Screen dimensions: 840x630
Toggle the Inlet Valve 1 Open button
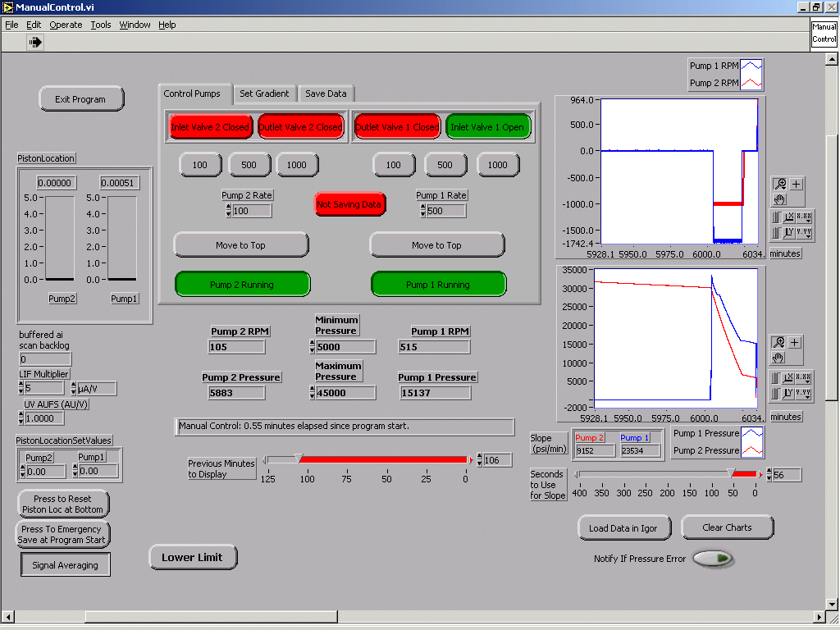(487, 127)
